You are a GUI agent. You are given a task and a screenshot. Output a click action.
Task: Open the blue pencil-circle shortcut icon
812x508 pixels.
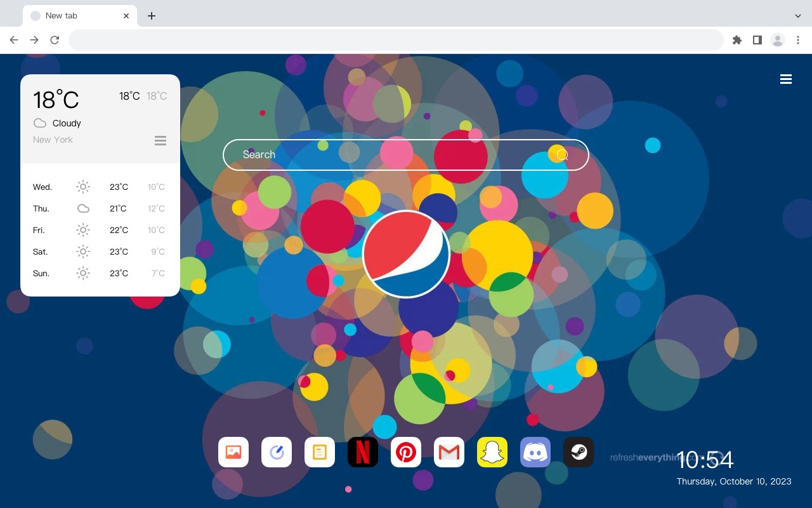coord(277,452)
